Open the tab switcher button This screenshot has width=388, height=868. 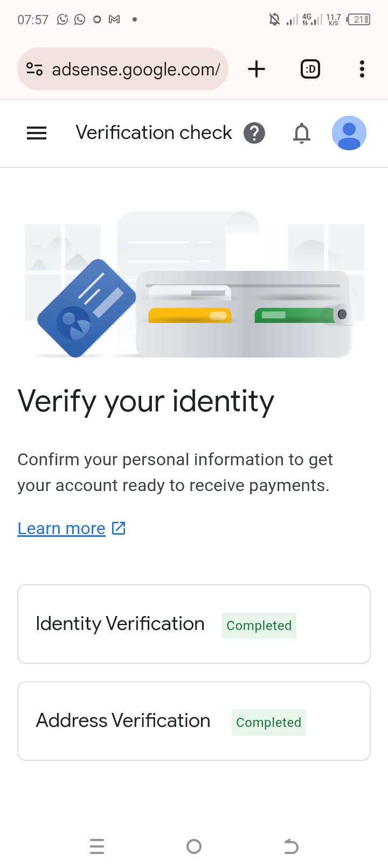[310, 69]
